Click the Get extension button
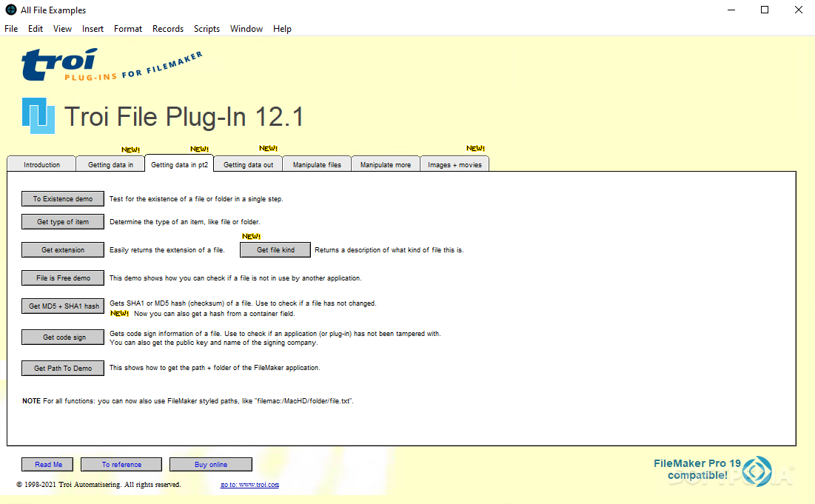Viewport: 815px width, 504px height. click(x=63, y=249)
